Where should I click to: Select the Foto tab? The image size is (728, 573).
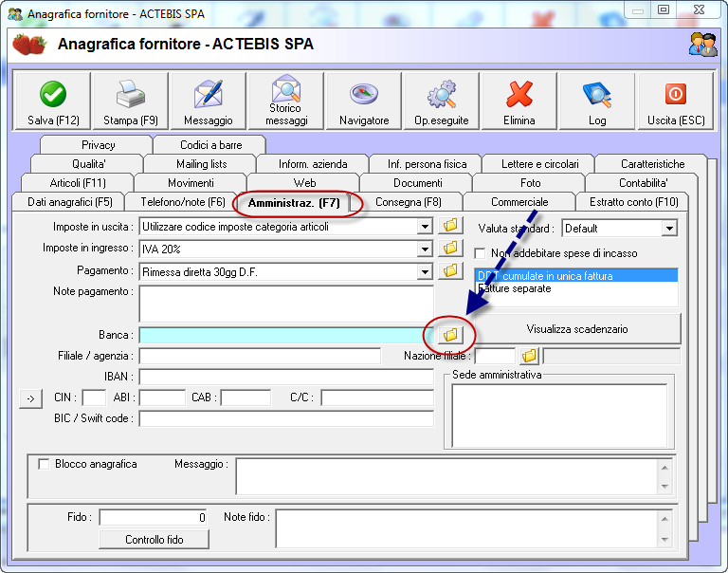pyautogui.click(x=530, y=183)
